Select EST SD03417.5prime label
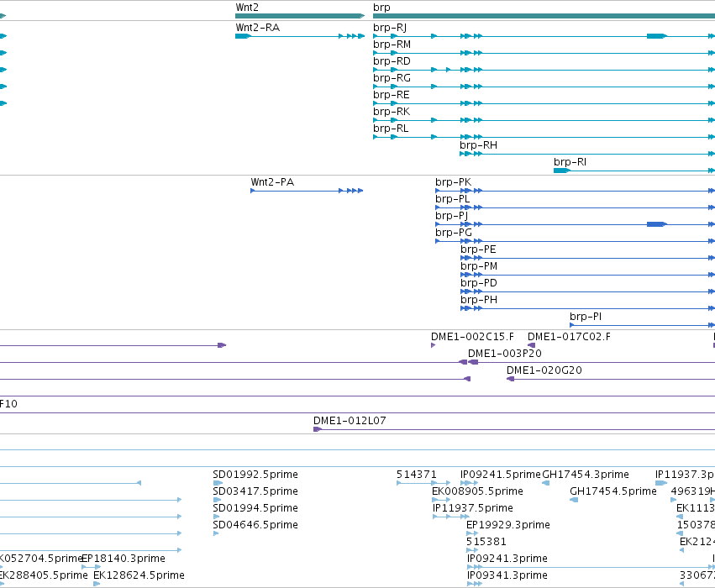This screenshot has height=588, width=715. click(x=255, y=491)
